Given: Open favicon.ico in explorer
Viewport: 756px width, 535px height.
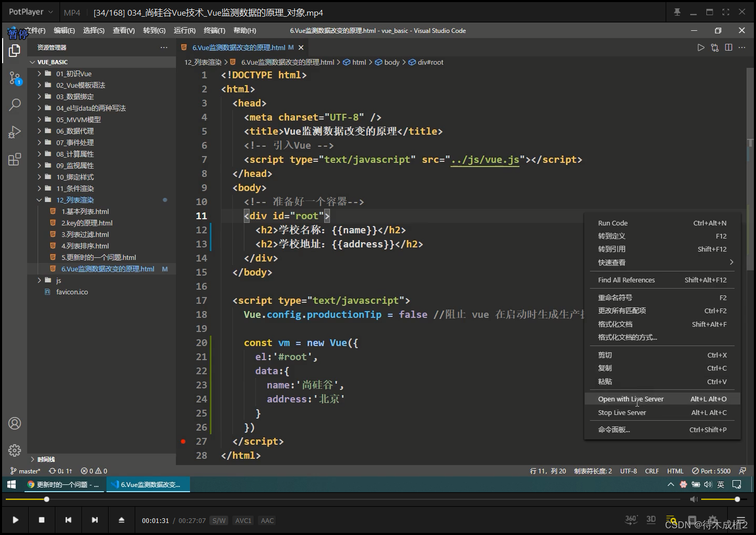Looking at the screenshot, I should coord(72,292).
